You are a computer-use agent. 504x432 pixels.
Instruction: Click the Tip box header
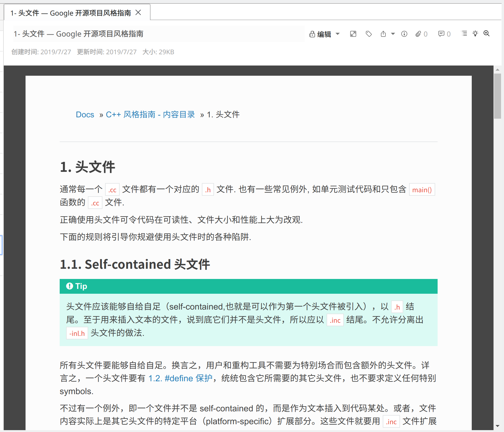[x=249, y=286]
